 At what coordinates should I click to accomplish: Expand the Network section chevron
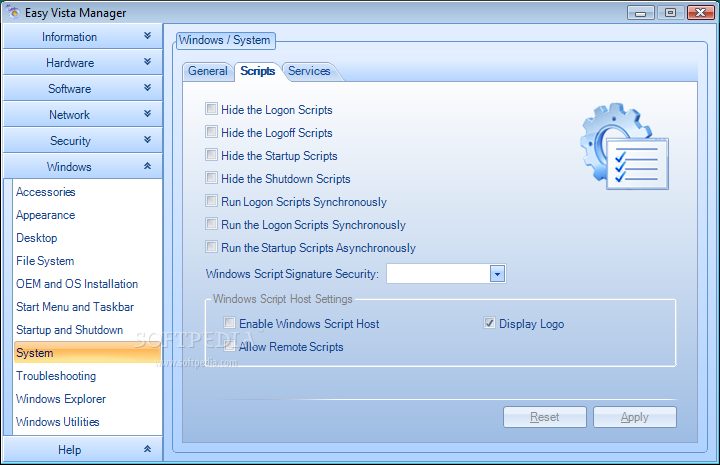[x=147, y=113]
